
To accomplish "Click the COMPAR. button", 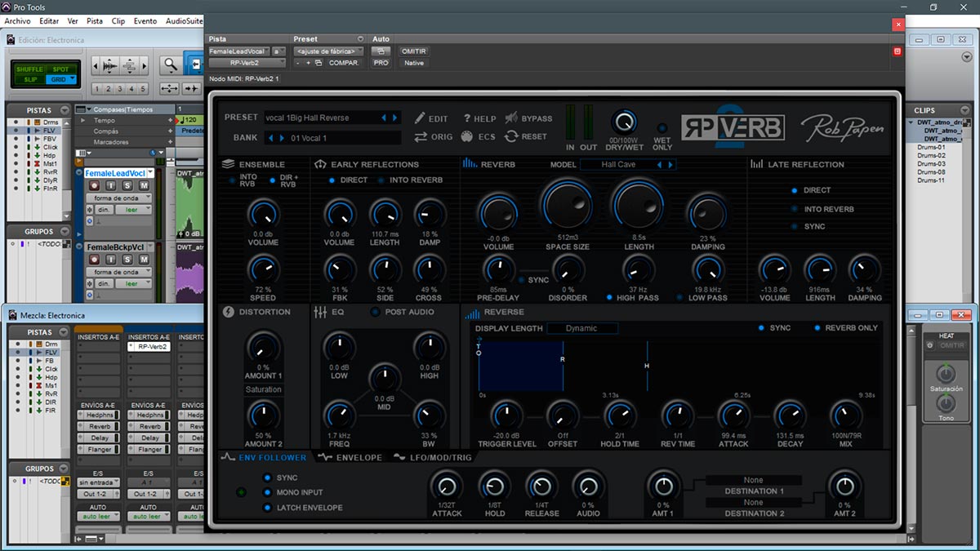I will point(344,63).
